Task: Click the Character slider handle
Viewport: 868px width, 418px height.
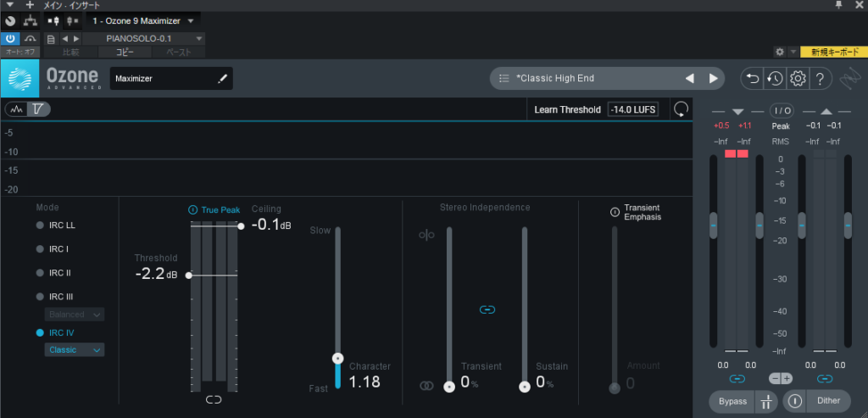Action: tap(337, 359)
